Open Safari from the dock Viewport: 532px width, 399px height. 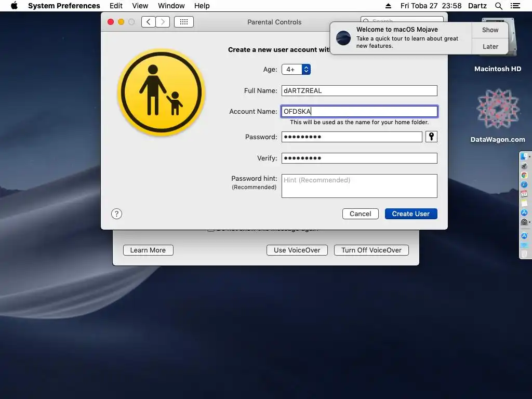tap(524, 184)
